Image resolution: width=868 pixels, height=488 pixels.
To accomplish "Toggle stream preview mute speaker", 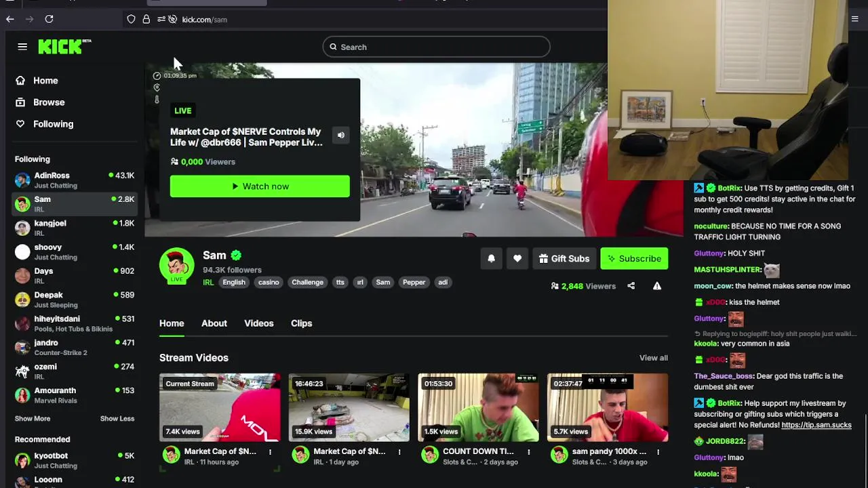I will [x=341, y=135].
